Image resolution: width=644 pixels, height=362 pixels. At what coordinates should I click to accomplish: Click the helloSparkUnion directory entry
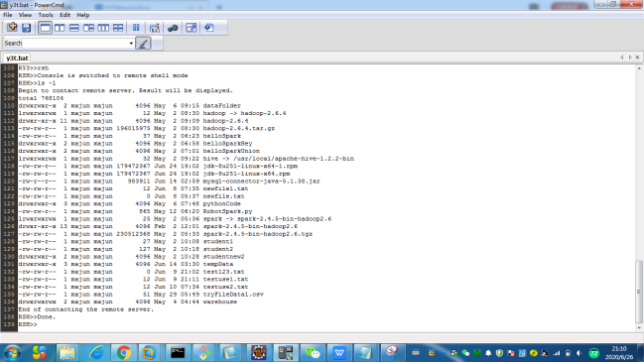[x=231, y=151]
